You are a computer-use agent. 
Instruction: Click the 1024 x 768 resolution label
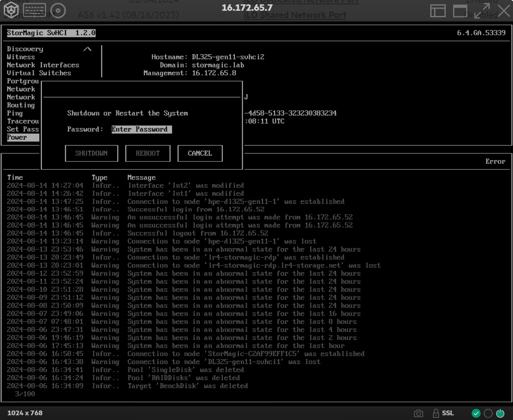tap(25, 413)
